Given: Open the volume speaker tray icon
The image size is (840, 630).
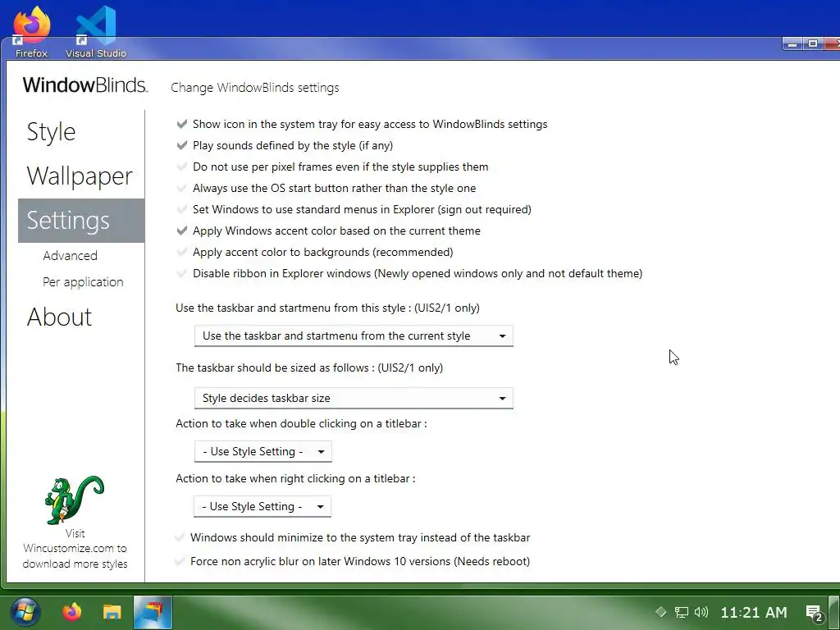Looking at the screenshot, I should click(701, 612).
